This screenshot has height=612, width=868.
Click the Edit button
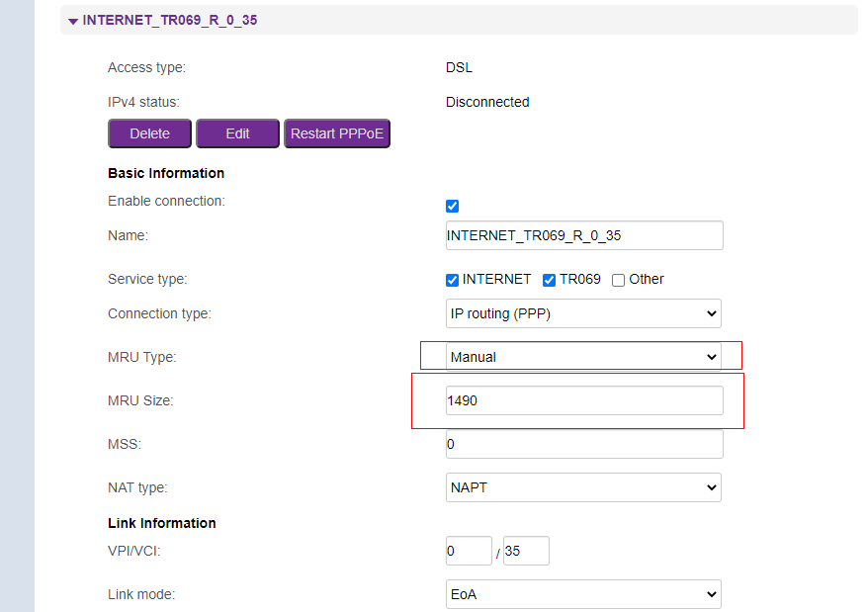point(237,133)
